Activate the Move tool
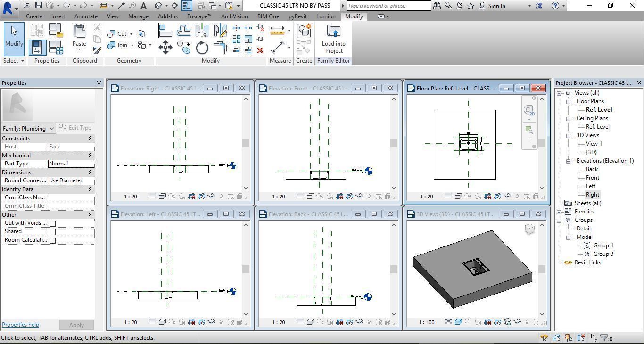Viewport: 644px width, 344px height. point(165,47)
